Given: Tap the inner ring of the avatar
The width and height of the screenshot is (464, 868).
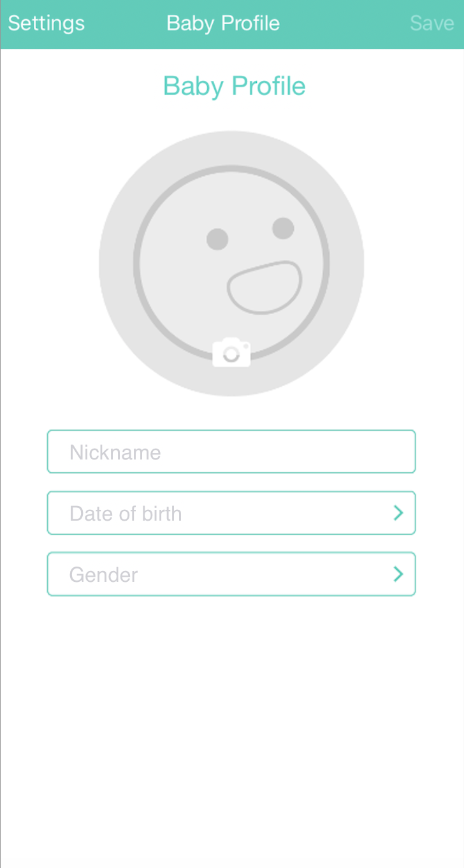Looking at the screenshot, I should pos(136,264).
